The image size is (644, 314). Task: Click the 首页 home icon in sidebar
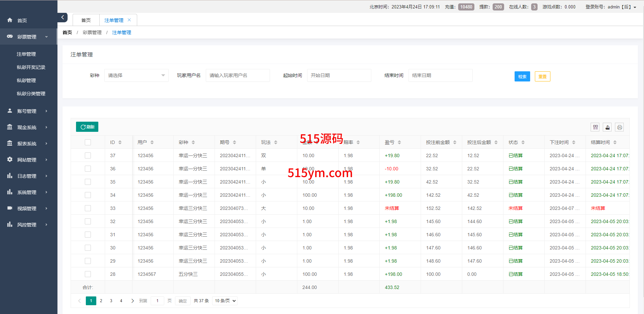pos(10,20)
